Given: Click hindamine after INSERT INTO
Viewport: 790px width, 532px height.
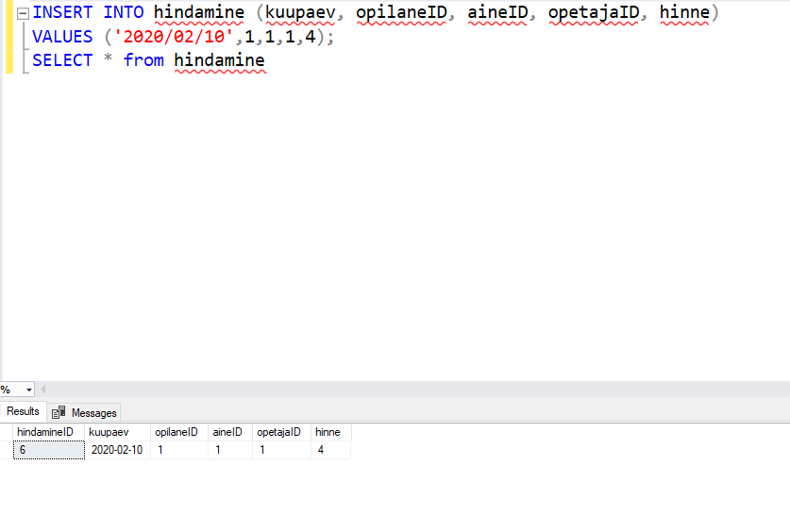Looking at the screenshot, I should tap(199, 12).
